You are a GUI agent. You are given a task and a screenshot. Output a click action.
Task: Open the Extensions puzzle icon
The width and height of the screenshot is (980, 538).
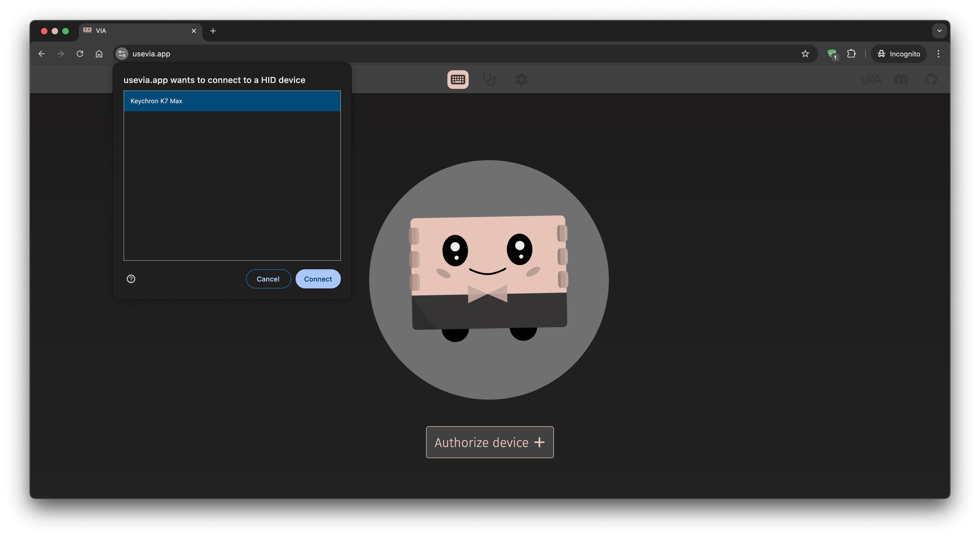851,53
